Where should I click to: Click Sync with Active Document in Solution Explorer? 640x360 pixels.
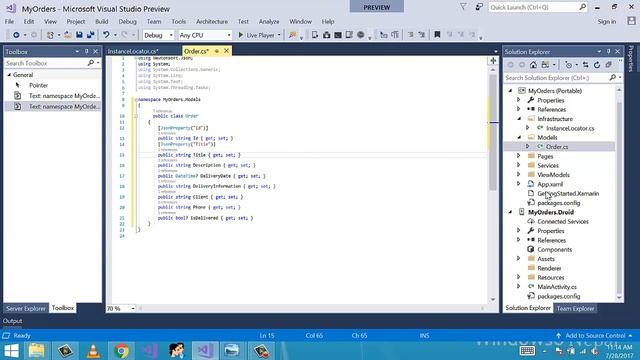point(585,65)
